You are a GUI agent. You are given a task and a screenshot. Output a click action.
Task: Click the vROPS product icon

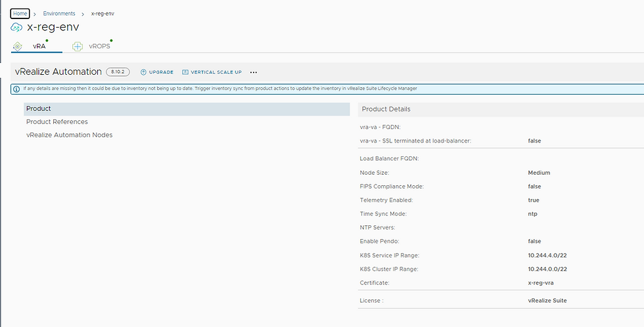tap(78, 47)
